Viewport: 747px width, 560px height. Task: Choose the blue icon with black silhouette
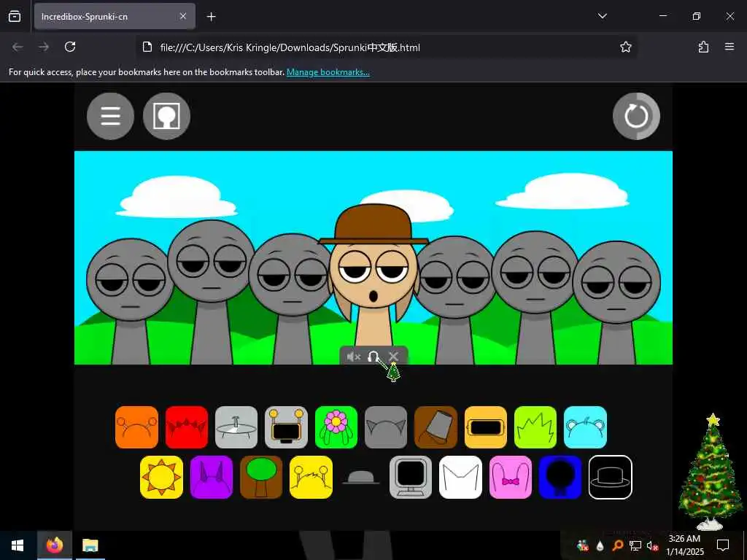coord(560,477)
